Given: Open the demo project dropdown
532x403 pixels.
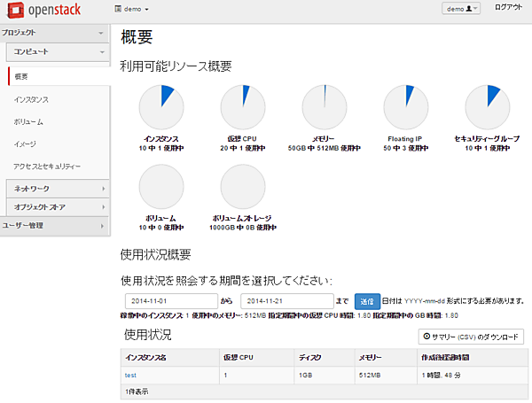Looking at the screenshot, I should [x=134, y=9].
